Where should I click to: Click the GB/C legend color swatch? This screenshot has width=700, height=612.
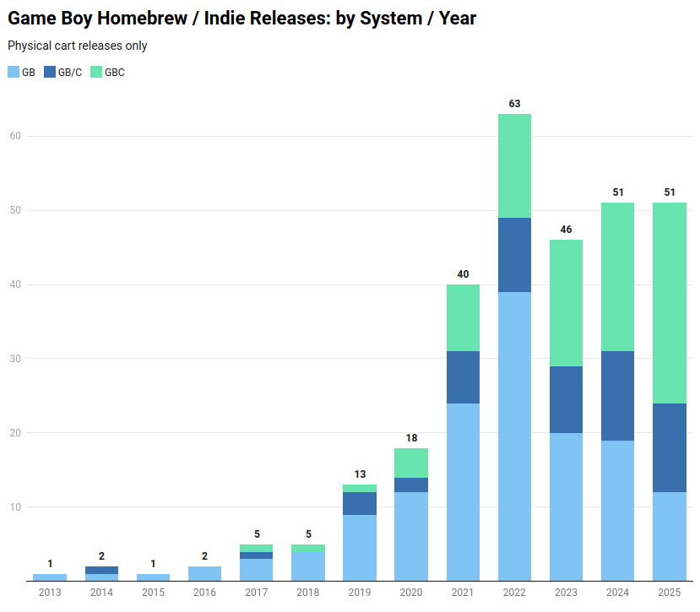coord(49,73)
